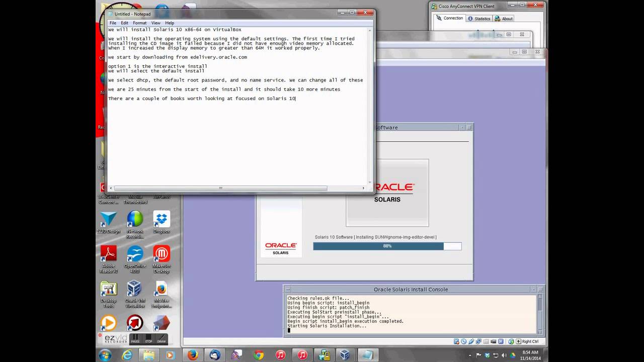The height and width of the screenshot is (362, 644).
Task: Select the OpenOffice 4.0.0 desktop icon
Action: pos(135,259)
